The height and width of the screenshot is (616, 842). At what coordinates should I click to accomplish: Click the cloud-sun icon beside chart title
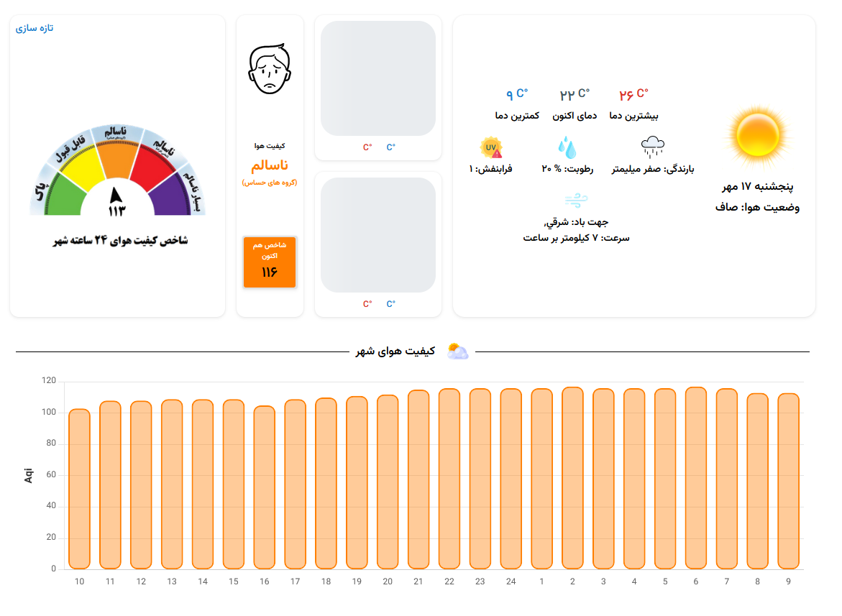457,351
